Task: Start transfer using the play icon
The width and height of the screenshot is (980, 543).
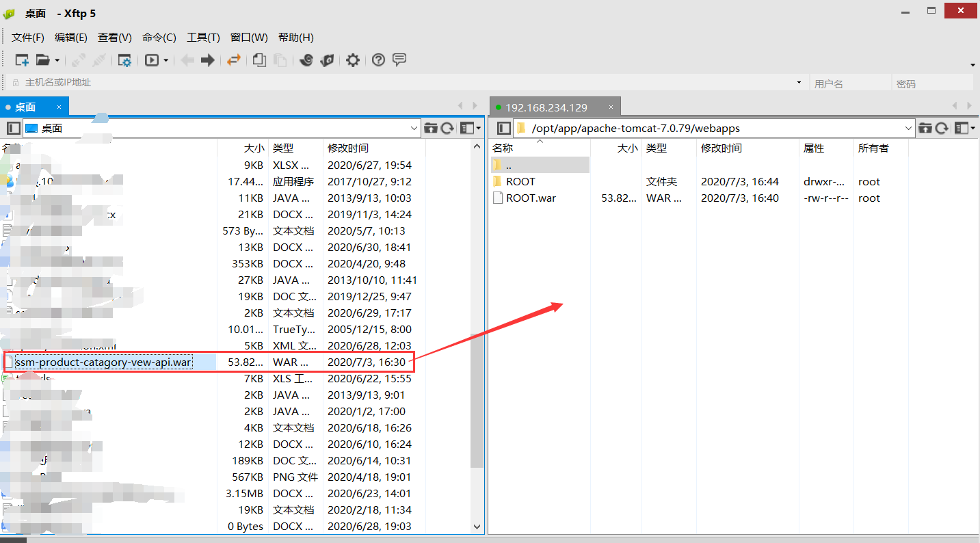Action: click(151, 60)
